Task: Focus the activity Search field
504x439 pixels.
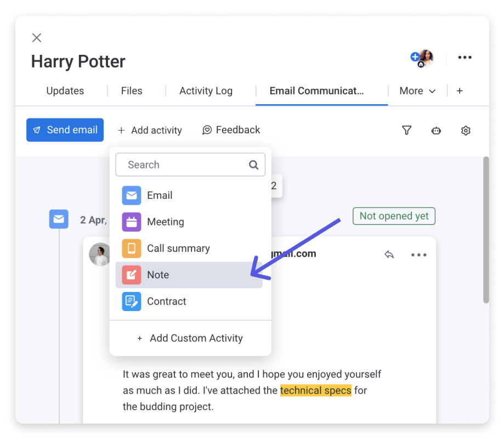Action: pyautogui.click(x=190, y=165)
